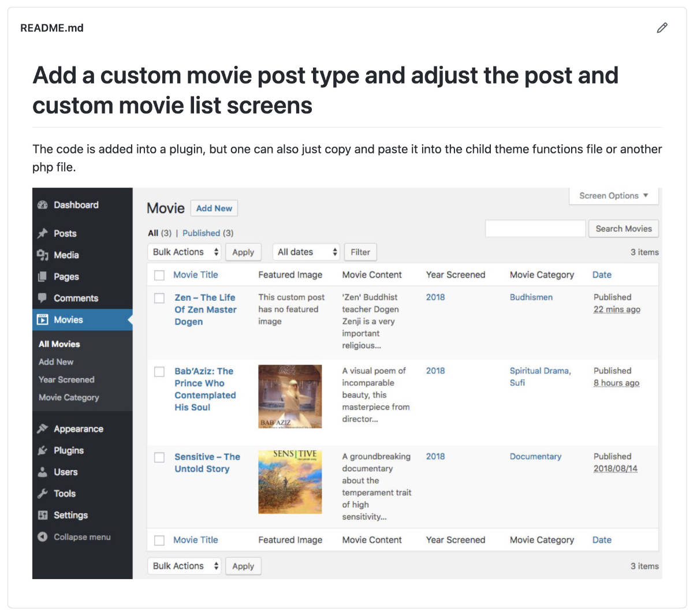This screenshot has height=616, width=693.
Task: Click the Tools wrench icon
Action: (x=43, y=494)
